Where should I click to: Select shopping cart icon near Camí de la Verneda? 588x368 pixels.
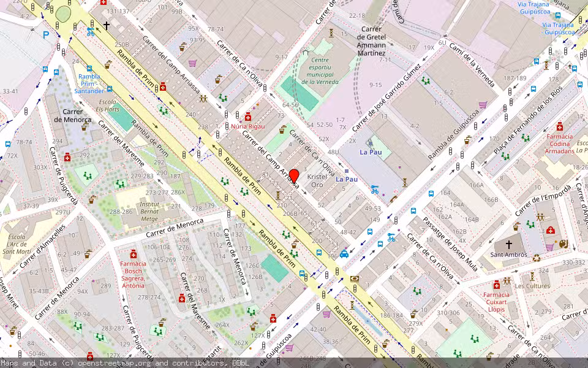pos(483,104)
